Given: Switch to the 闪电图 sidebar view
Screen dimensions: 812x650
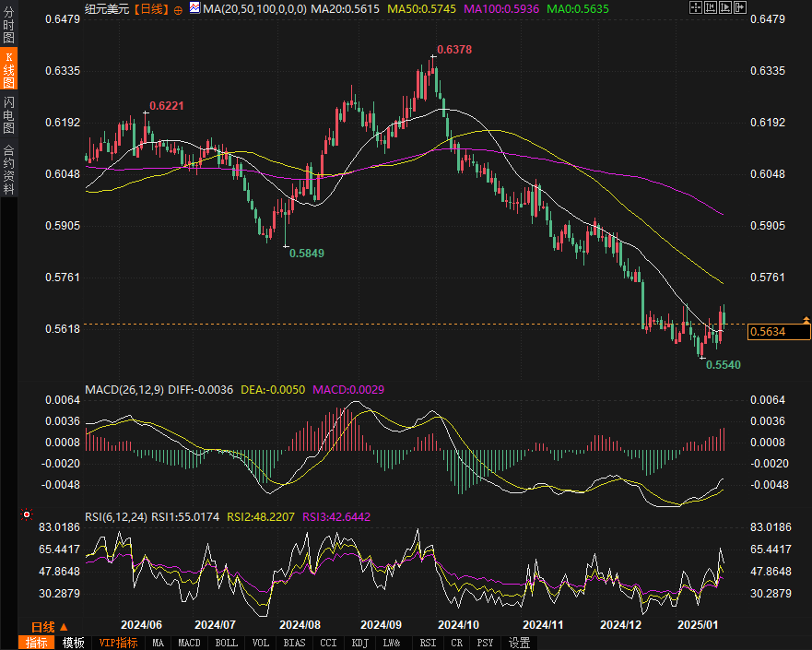Looking at the screenshot, I should 9,114.
